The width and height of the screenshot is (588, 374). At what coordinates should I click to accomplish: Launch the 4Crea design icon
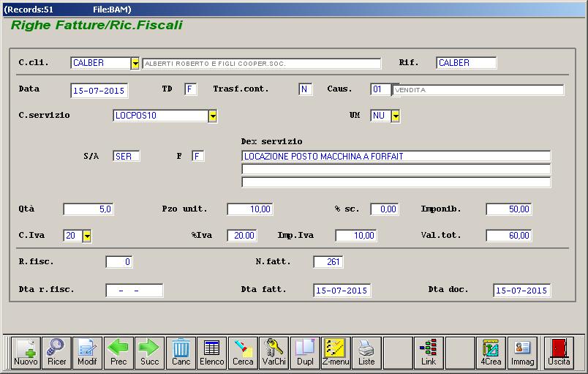point(491,353)
